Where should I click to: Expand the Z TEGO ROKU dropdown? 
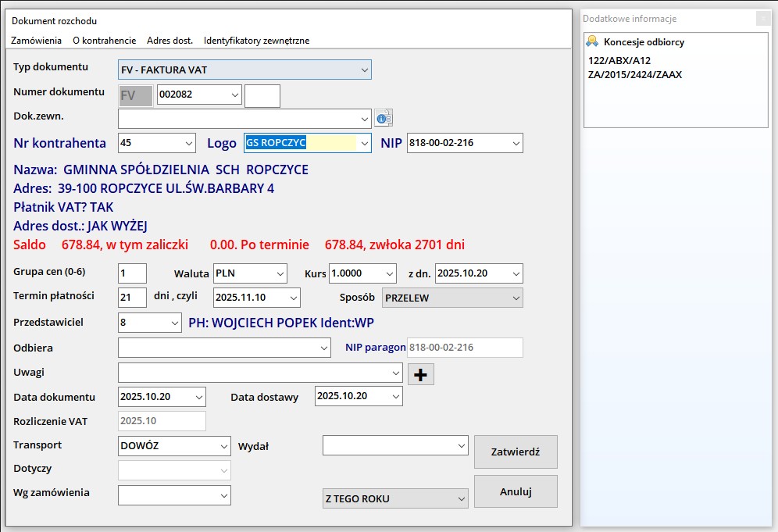pyautogui.click(x=460, y=498)
